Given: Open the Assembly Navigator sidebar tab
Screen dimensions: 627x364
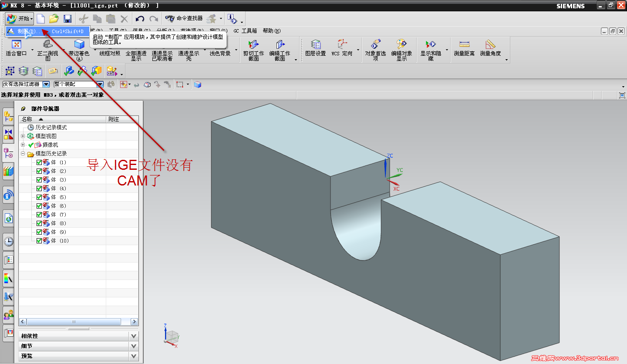Looking at the screenshot, I should [8, 116].
